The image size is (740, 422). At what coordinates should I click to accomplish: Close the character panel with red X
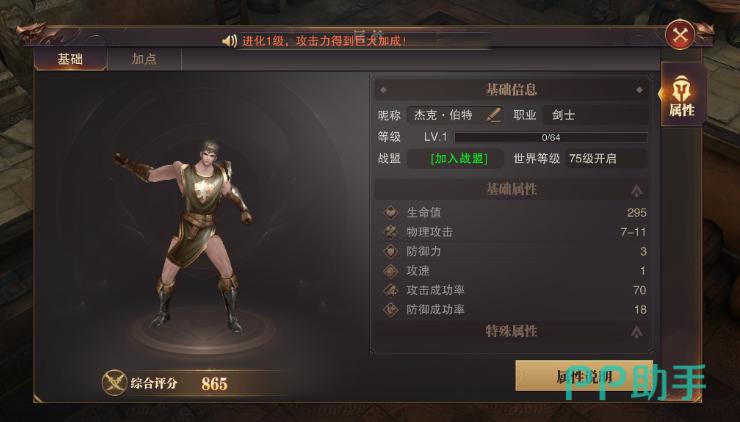[x=680, y=35]
